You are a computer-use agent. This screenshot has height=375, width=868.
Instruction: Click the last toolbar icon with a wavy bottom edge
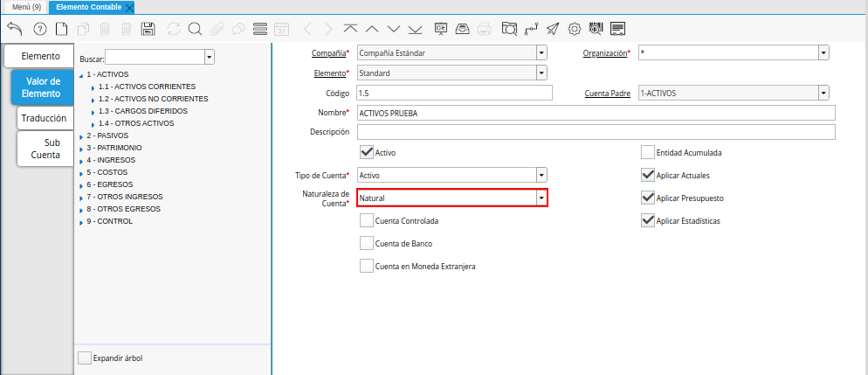click(617, 29)
